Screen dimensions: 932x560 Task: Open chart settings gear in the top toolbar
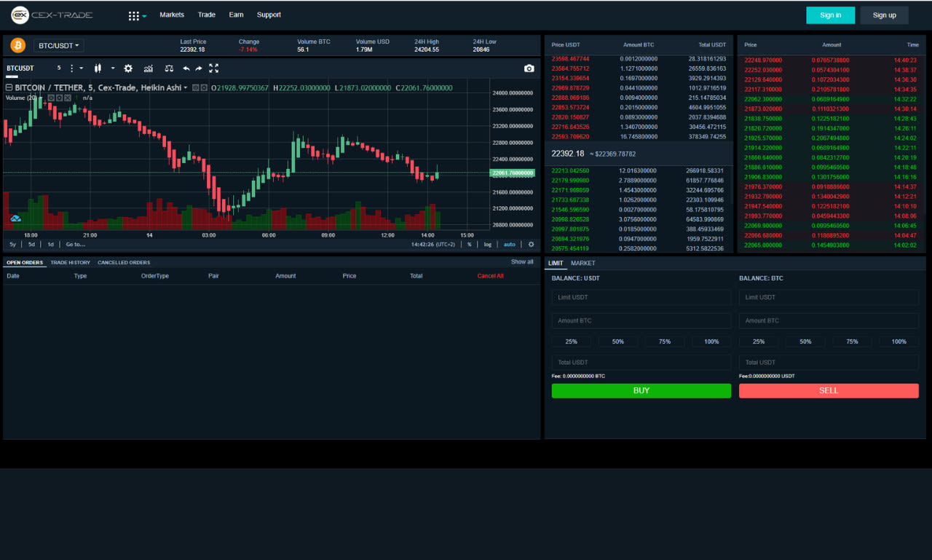[x=128, y=68]
